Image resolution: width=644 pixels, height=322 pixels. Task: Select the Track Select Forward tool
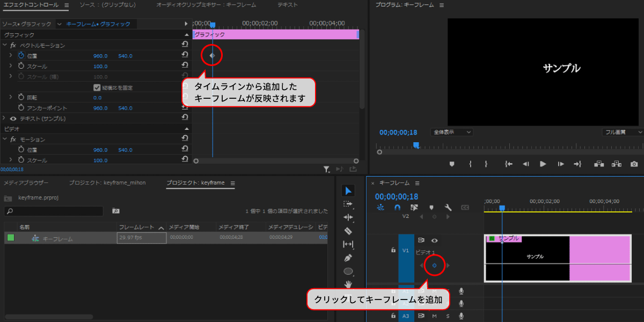pyautogui.click(x=348, y=204)
